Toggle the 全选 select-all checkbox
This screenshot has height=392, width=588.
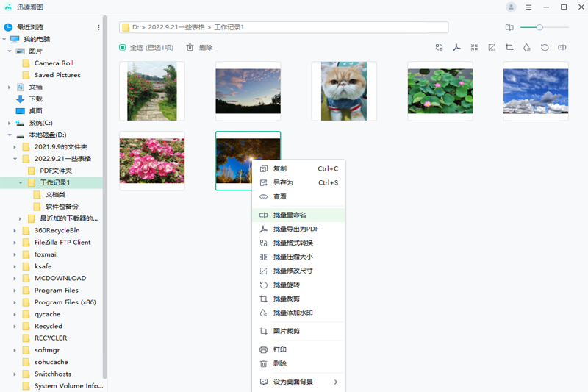point(123,48)
